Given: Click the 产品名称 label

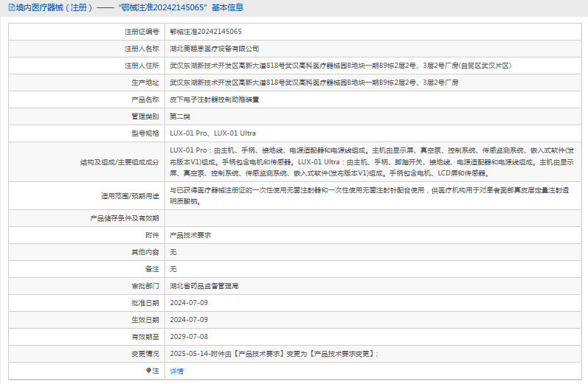Looking at the screenshot, I should (145, 100).
